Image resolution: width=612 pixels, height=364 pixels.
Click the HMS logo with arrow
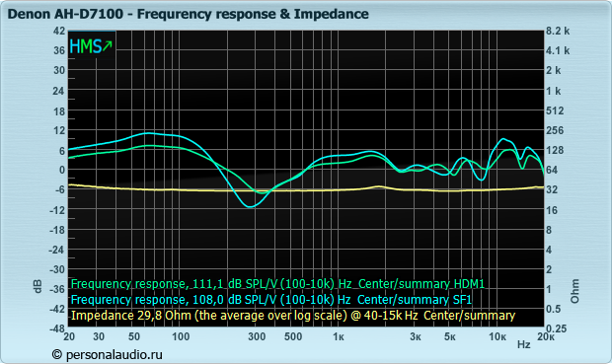pos(91,46)
